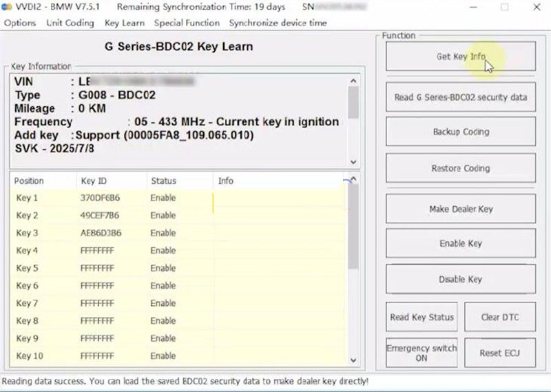Open the Unit Coding menu
Viewport: 551px width, 392px height.
coord(70,23)
